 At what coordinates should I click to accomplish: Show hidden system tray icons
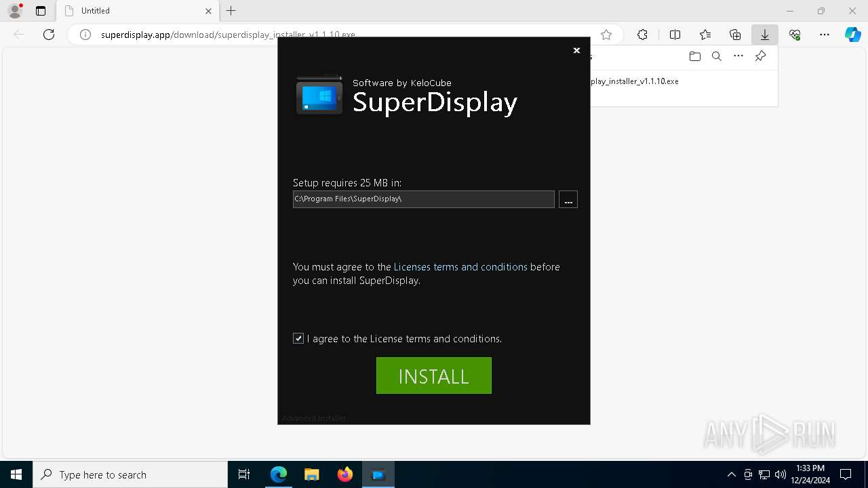(x=731, y=474)
